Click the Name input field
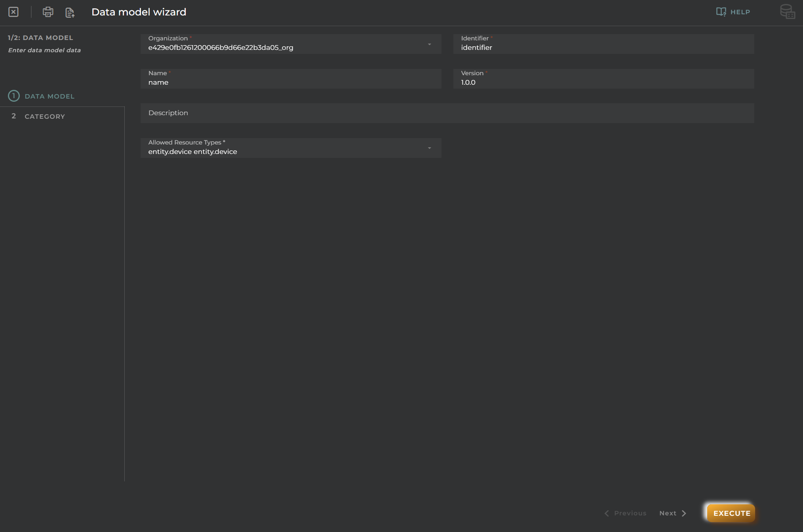 pyautogui.click(x=291, y=79)
